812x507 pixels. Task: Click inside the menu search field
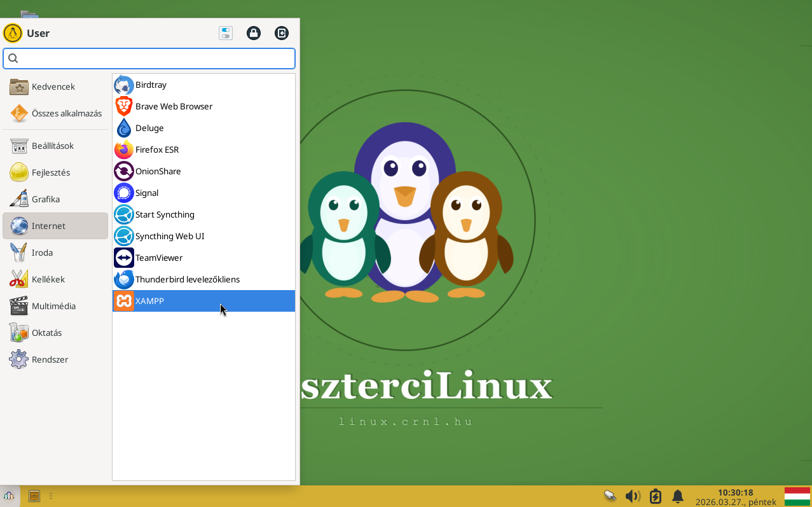149,59
